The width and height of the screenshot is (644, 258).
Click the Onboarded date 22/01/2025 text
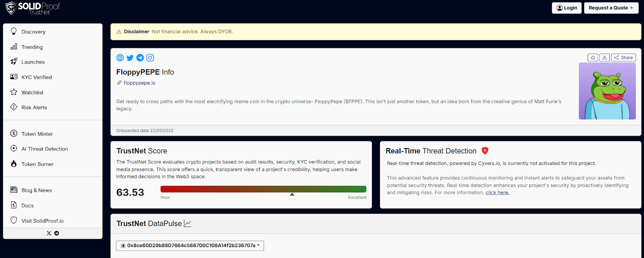[x=145, y=130]
